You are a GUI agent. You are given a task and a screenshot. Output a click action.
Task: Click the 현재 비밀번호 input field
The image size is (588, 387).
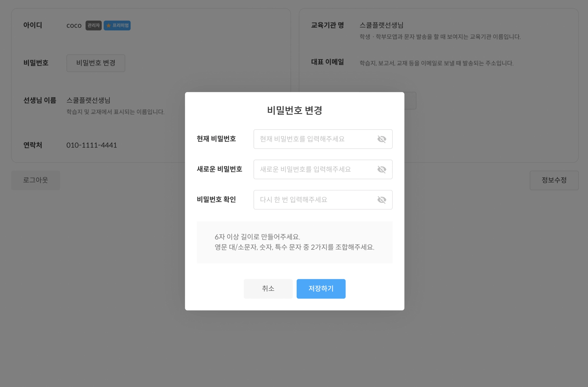point(315,139)
